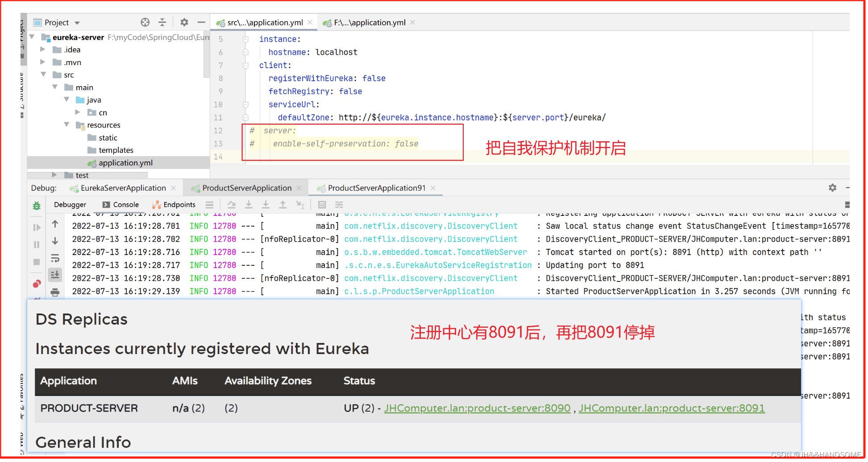
Task: Switch to Endpoints tab
Action: click(174, 205)
